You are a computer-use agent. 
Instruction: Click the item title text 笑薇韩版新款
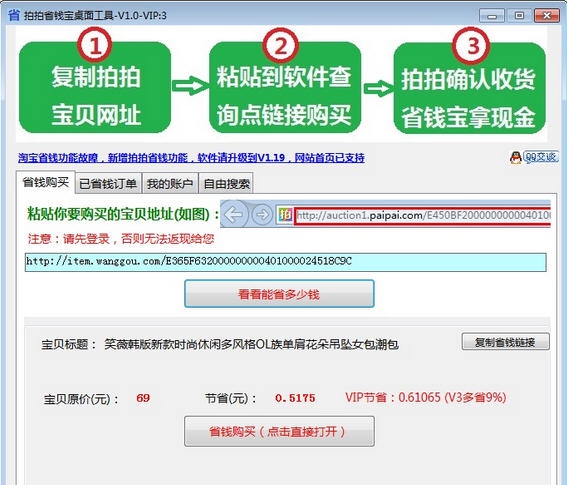251,344
